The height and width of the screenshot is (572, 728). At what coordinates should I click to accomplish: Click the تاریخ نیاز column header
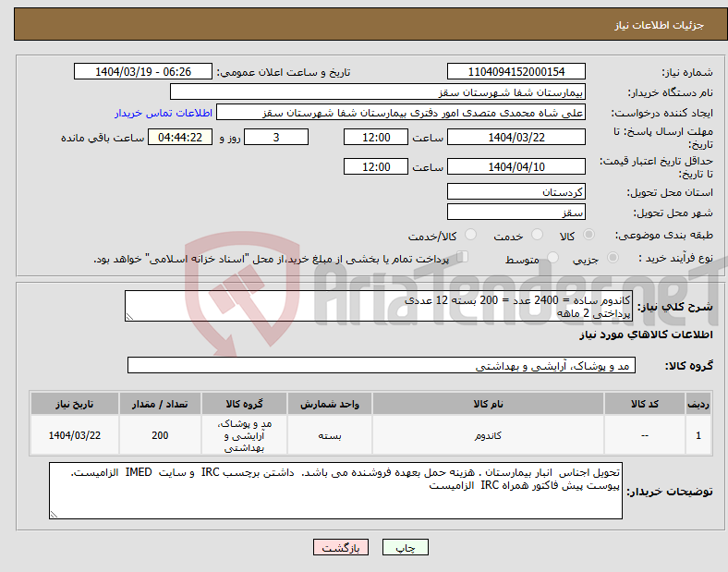pyautogui.click(x=75, y=404)
